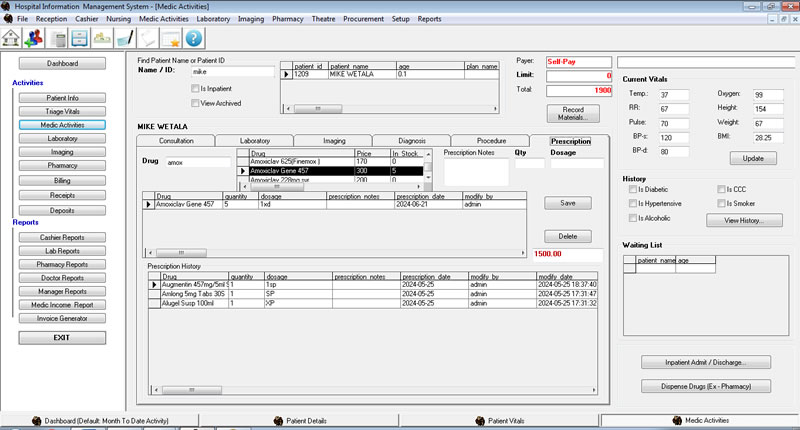Tick the View Archived checkbox
Image resolution: width=800 pixels, height=430 pixels.
tap(194, 103)
